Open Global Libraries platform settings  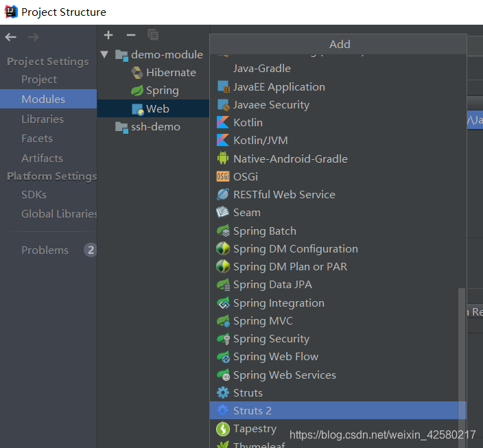(x=59, y=213)
